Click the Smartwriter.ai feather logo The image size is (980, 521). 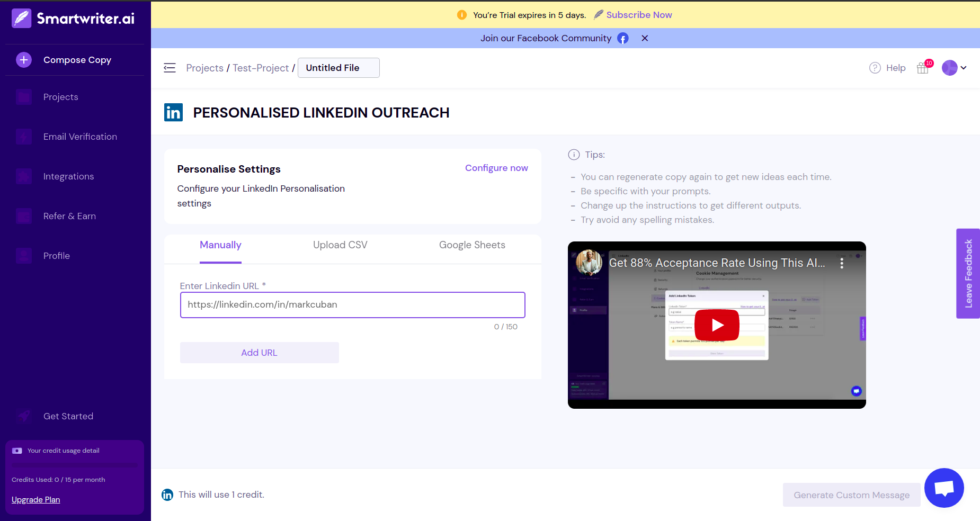pos(22,19)
